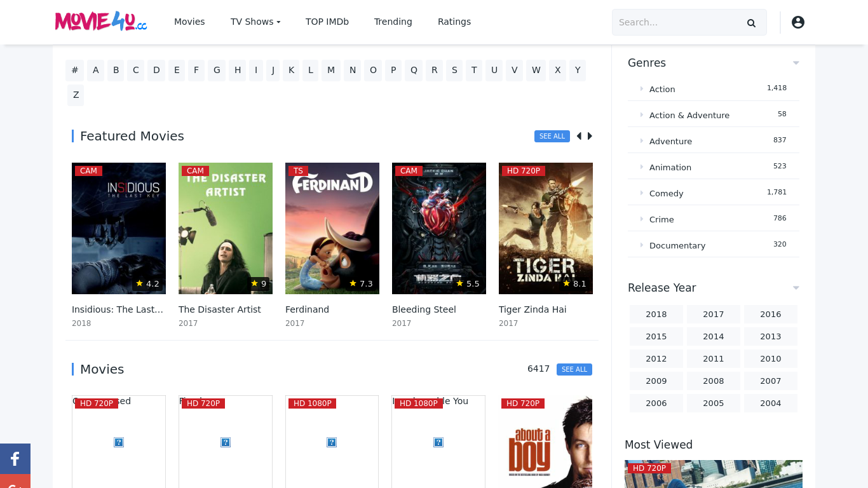Click the Ferdinand title text
The image size is (868, 488).
307,309
